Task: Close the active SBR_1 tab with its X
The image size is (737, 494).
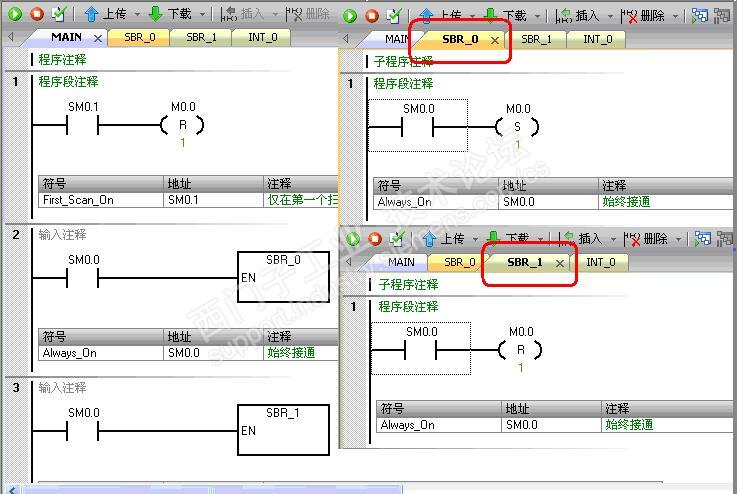Action: point(560,263)
